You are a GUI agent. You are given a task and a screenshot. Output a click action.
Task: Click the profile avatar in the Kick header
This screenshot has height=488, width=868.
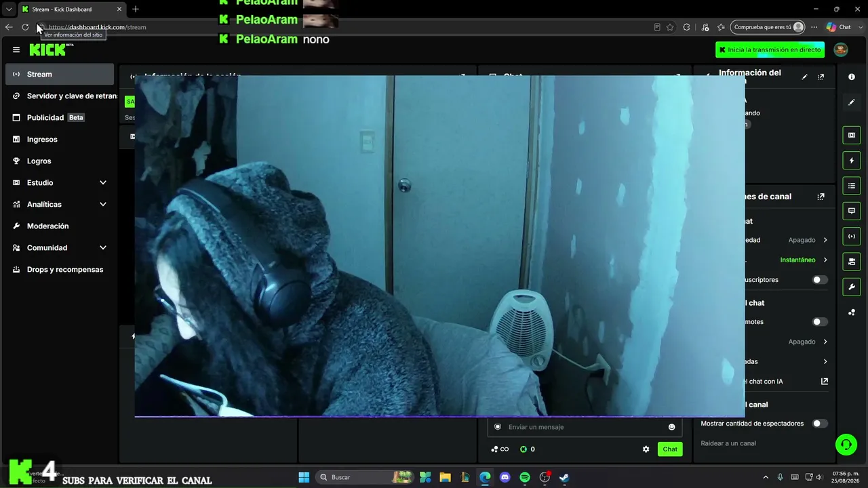841,49
